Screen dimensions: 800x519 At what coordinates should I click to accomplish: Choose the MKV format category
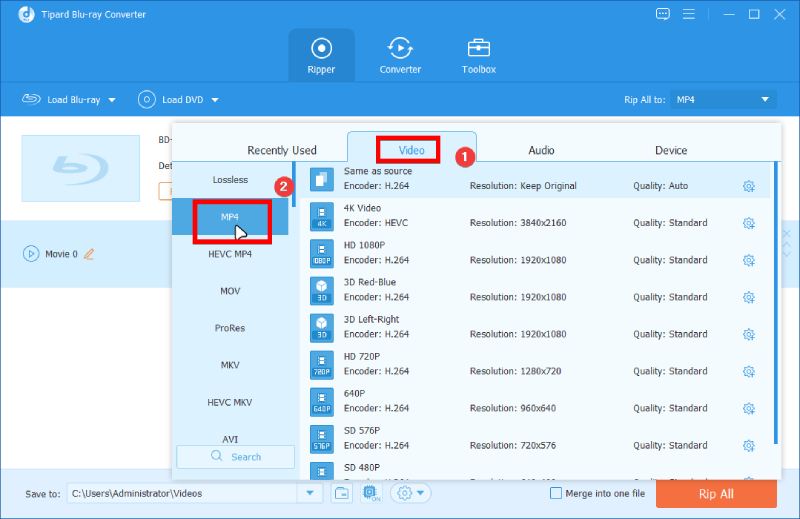click(x=230, y=365)
